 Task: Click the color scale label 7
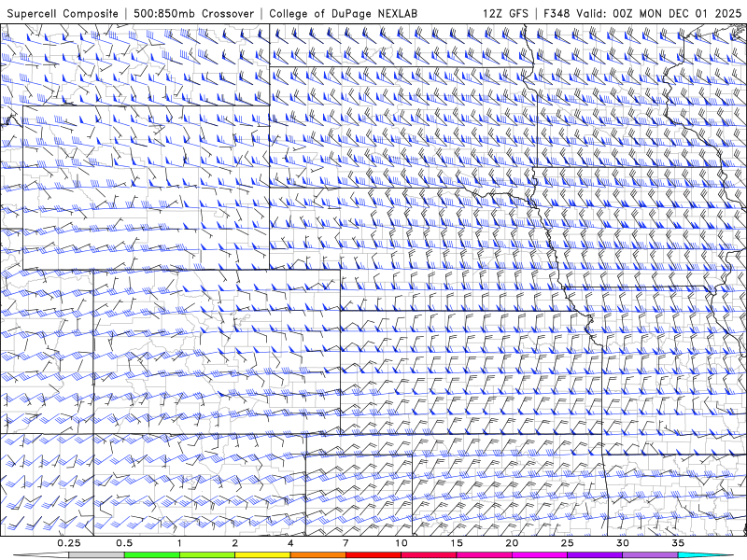pos(345,543)
